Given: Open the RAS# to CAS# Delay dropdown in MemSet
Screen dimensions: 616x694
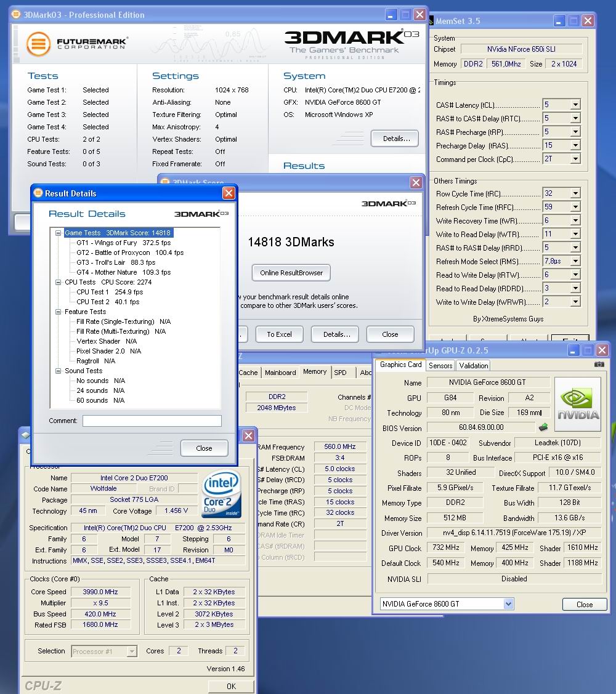Looking at the screenshot, I should pyautogui.click(x=575, y=118).
